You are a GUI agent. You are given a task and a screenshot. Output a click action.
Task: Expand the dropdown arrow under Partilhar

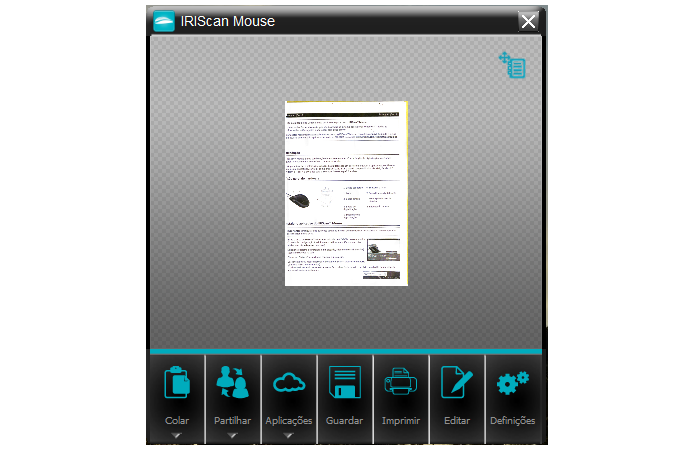click(x=232, y=436)
